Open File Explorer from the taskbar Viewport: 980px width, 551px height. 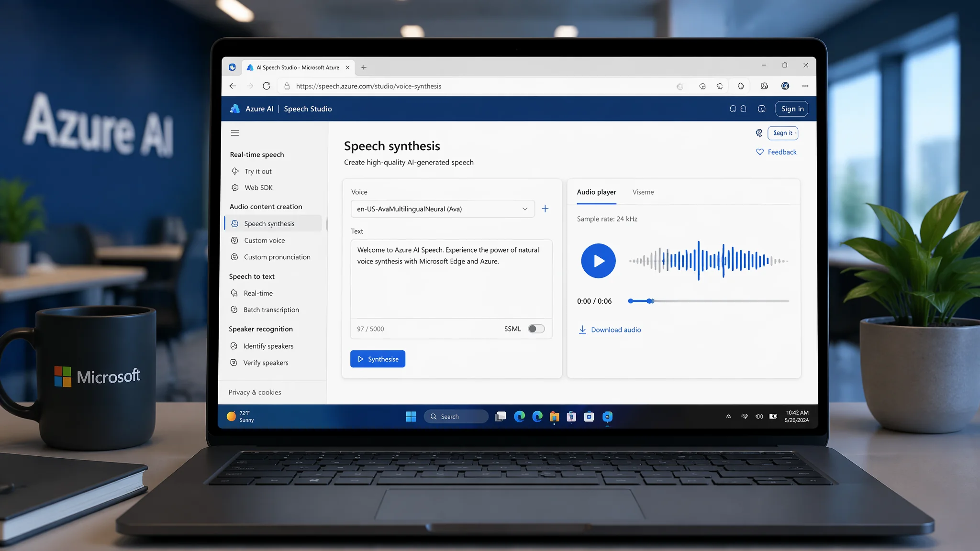(x=554, y=417)
